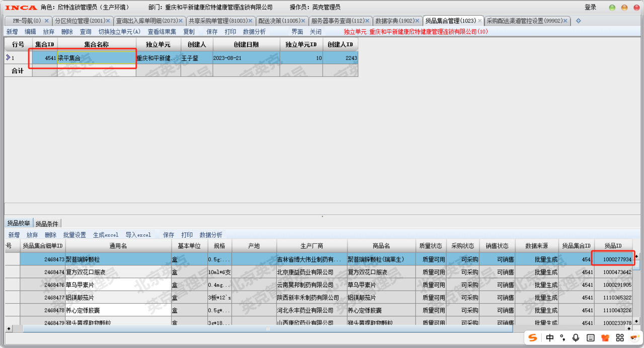
Task: Click the 养心定悸胶囊 generic name cell
Action: point(118,310)
